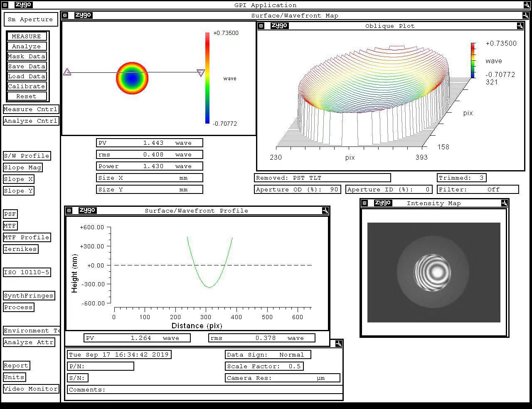This screenshot has height=409, width=532.
Task: Click Surface/Wavefront Map top-right icon
Action: tap(526, 15)
